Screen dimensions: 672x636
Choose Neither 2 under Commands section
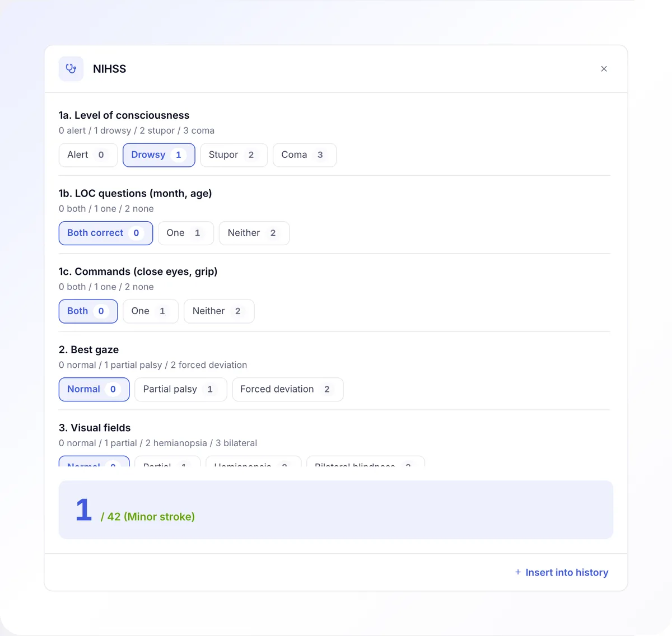[219, 311]
